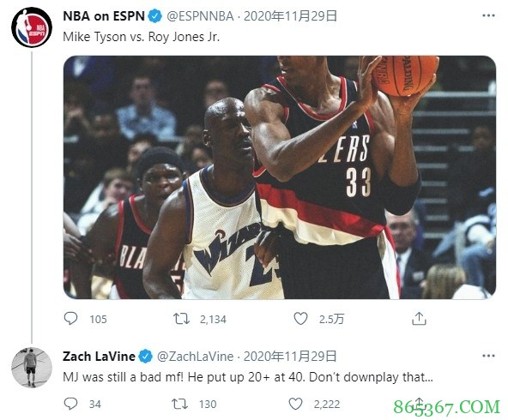The image size is (508, 420).
Task: Visit the @ESPNNBA handle link
Action: click(200, 16)
